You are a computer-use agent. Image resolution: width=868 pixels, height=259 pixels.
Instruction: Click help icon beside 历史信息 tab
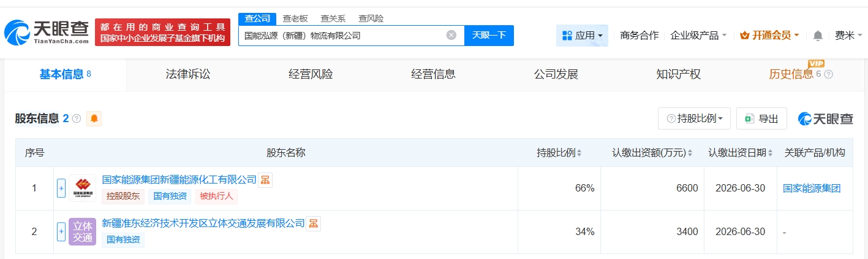pyautogui.click(x=829, y=75)
